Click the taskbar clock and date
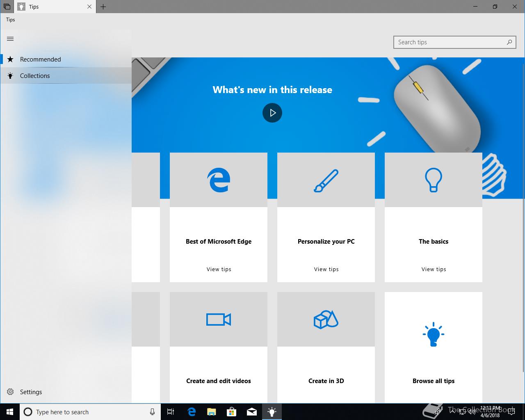 (491, 412)
